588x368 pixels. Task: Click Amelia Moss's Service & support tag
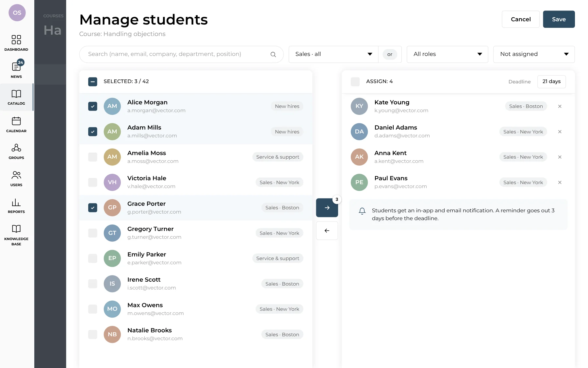coord(278,157)
